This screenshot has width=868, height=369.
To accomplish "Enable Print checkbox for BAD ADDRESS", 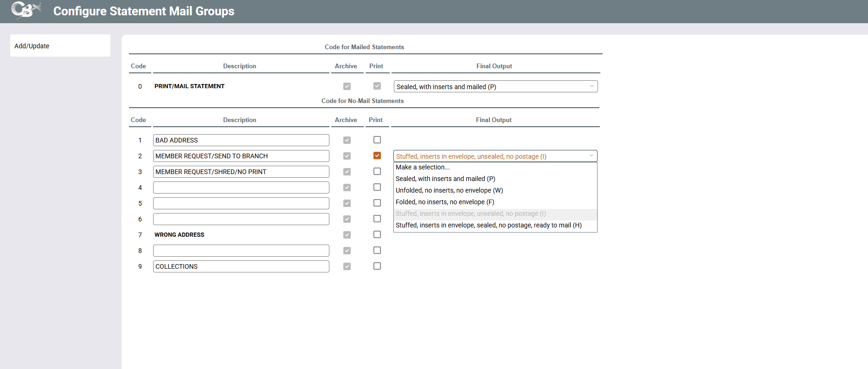I will (377, 140).
